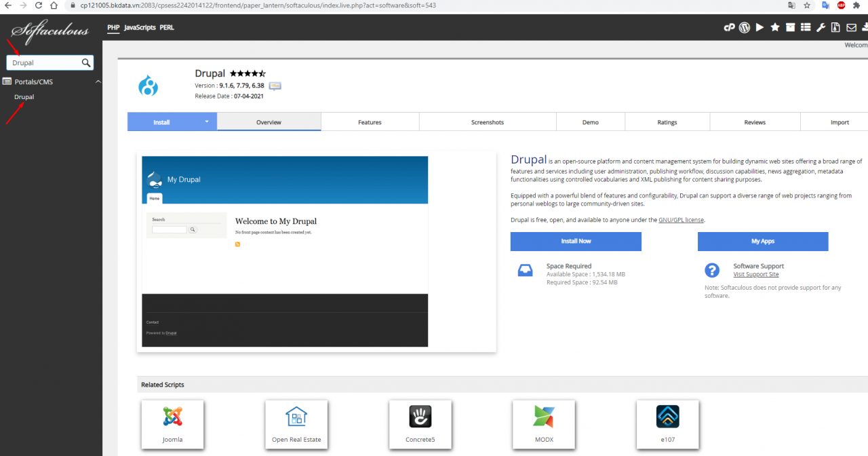Image resolution: width=868 pixels, height=456 pixels.
Task: Open the Google Translate extension
Action: [x=825, y=5]
